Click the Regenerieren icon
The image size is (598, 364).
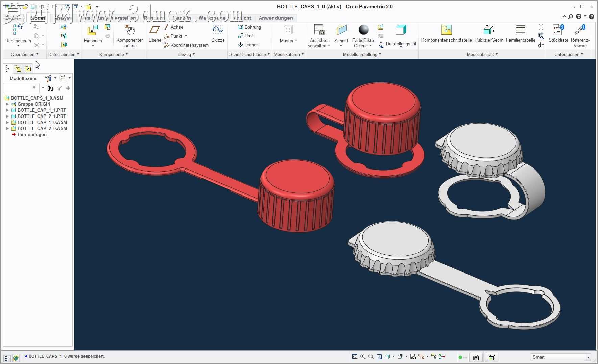[x=18, y=30]
